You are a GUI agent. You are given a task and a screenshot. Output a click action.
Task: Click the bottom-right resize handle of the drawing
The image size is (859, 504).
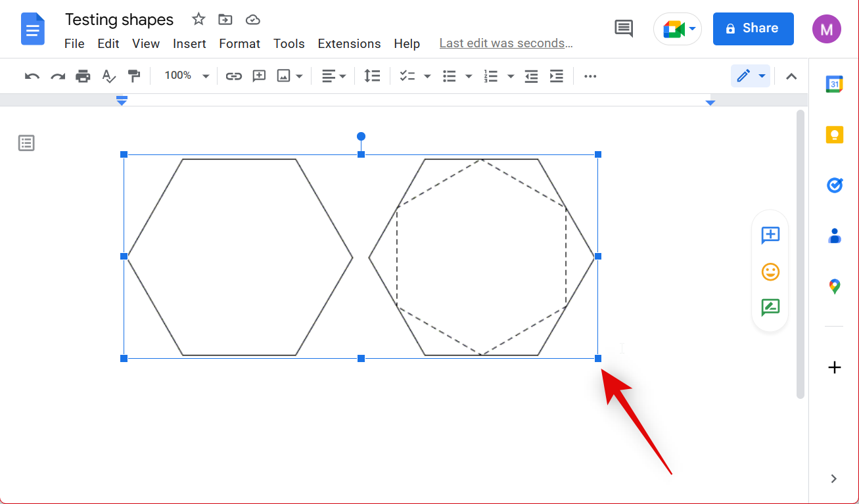[598, 358]
